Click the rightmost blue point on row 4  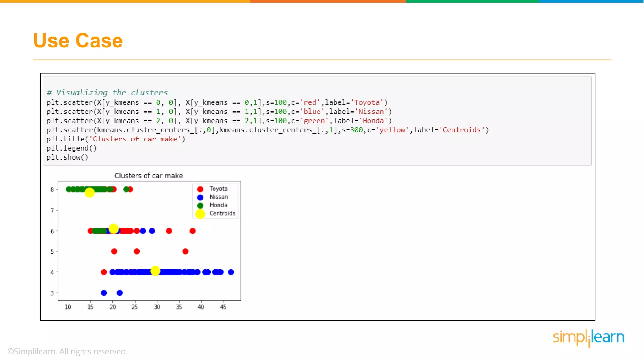(231, 272)
